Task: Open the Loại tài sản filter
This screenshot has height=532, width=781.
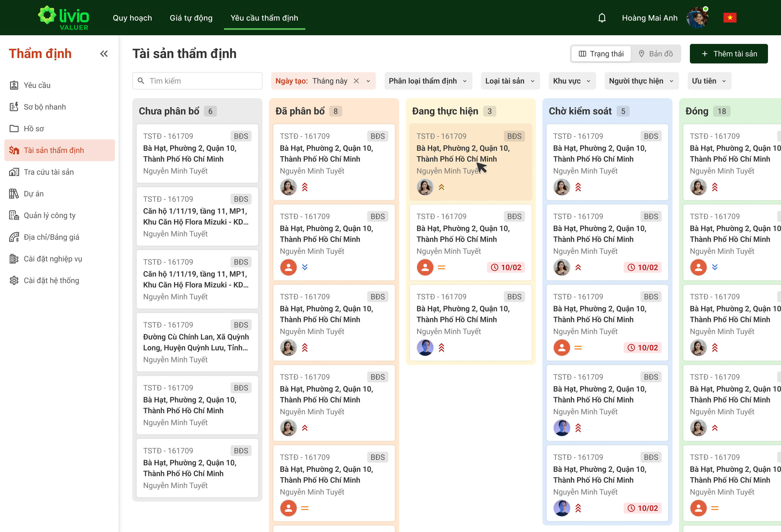Action: (x=510, y=81)
